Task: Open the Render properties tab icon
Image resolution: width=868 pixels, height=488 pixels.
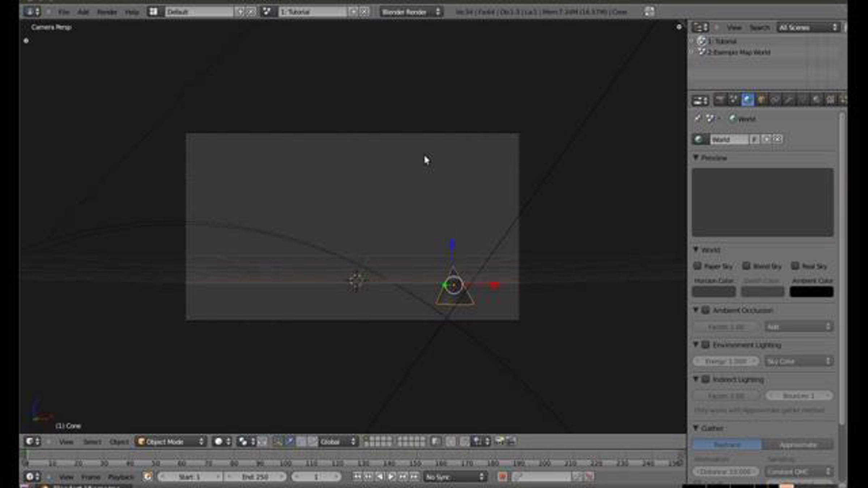Action: pyautogui.click(x=720, y=100)
